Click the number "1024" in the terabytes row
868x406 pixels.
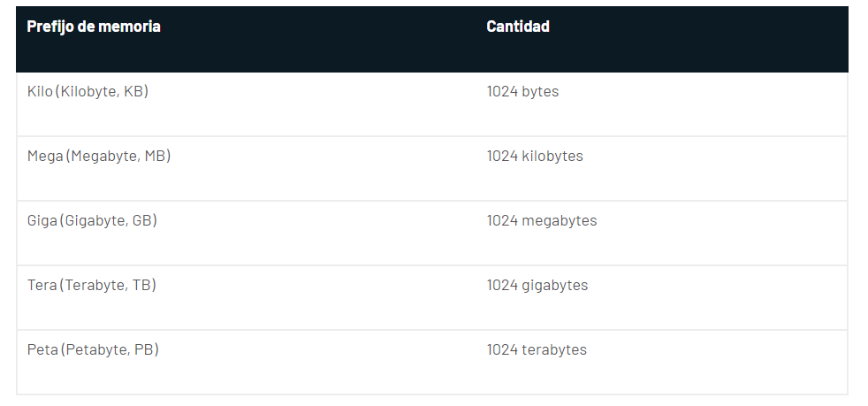pos(501,349)
